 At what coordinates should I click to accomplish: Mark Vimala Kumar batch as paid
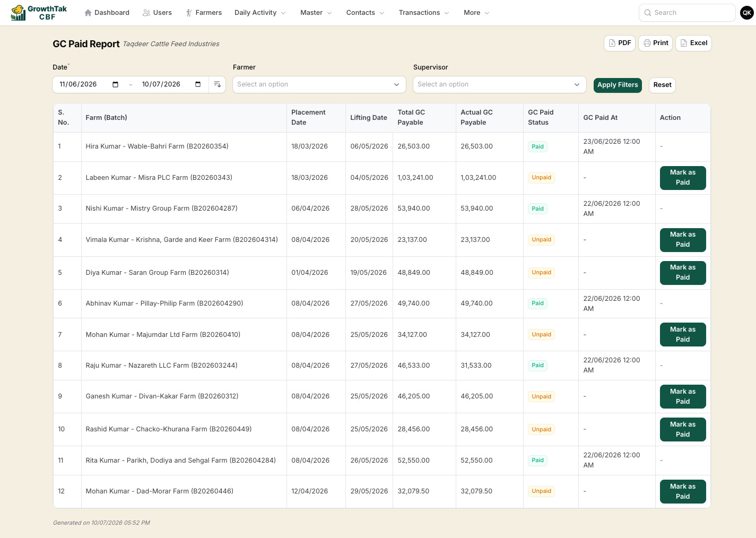pyautogui.click(x=683, y=240)
